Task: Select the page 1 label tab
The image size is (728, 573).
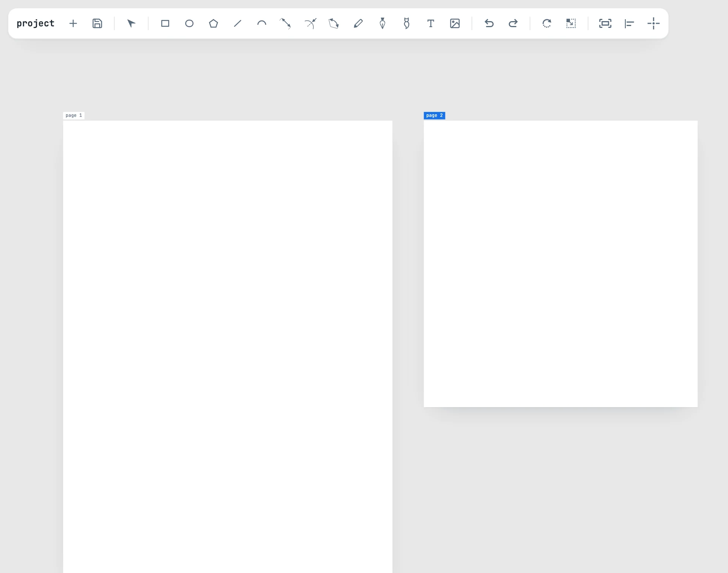Action: coord(74,115)
